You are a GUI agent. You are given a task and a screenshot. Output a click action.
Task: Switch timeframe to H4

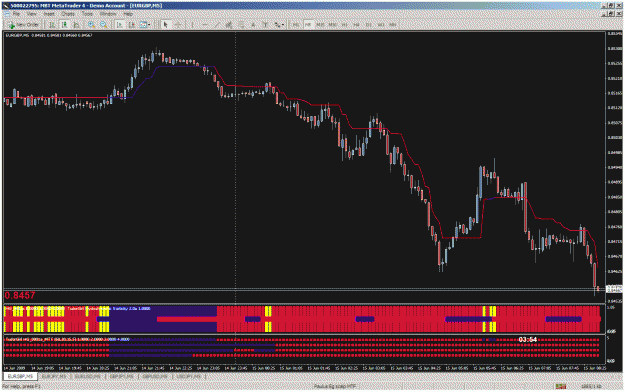pyautogui.click(x=356, y=25)
